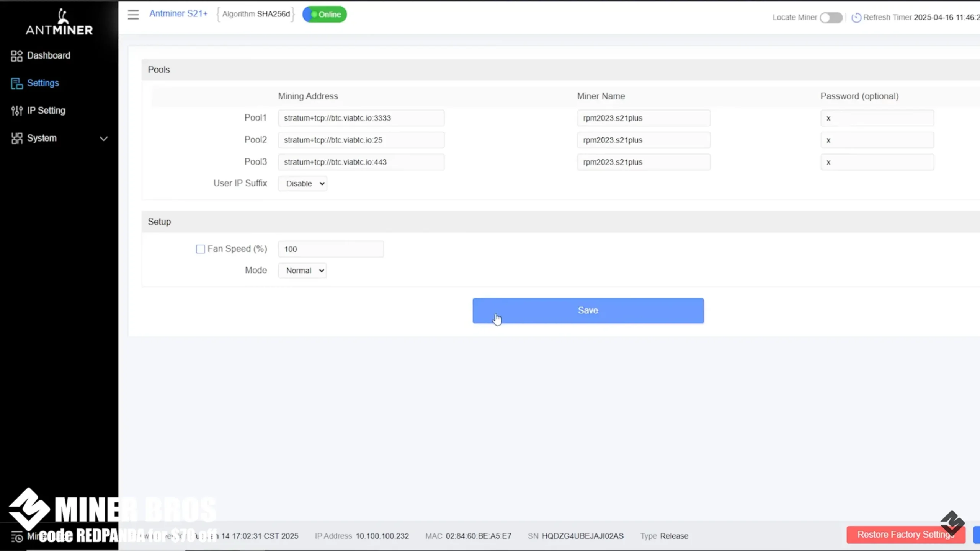The height and width of the screenshot is (551, 980).
Task: Click Restore Factory Settings button
Action: click(x=906, y=535)
